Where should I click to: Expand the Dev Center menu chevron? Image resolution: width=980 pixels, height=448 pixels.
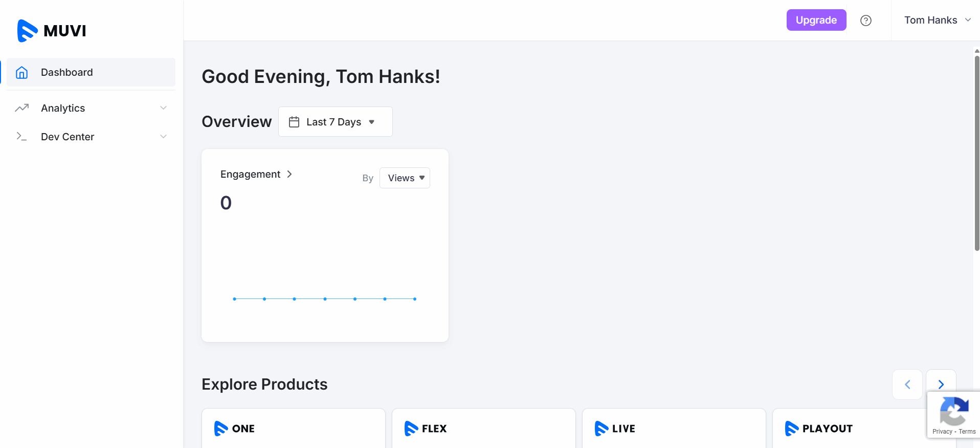163,137
